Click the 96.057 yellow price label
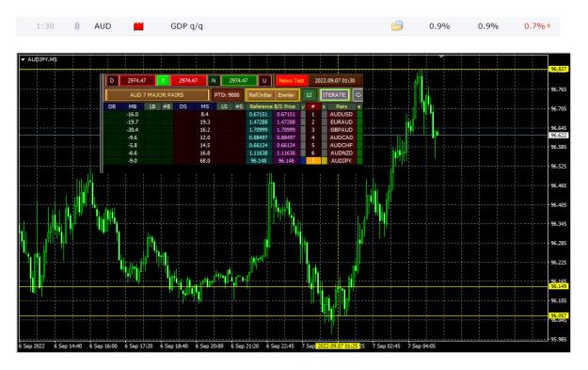Image resolution: width=588 pixels, height=370 pixels. (559, 315)
